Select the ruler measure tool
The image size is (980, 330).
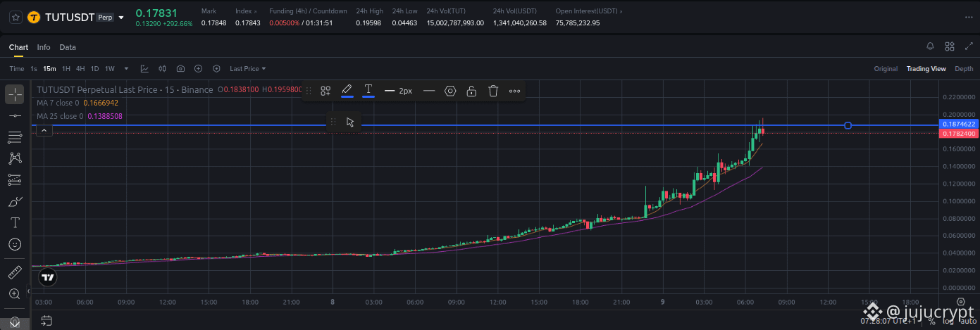(15, 272)
